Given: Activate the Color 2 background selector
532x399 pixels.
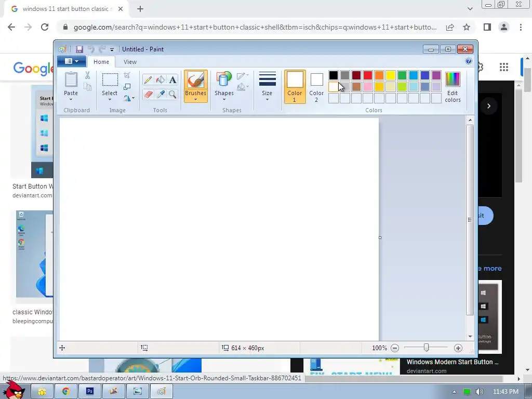Looking at the screenshot, I should [316, 87].
